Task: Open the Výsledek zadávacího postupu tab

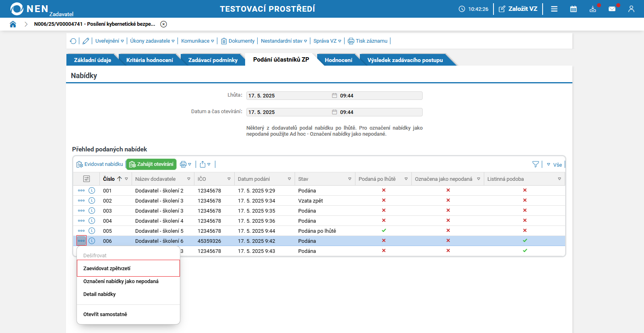Action: (405, 60)
